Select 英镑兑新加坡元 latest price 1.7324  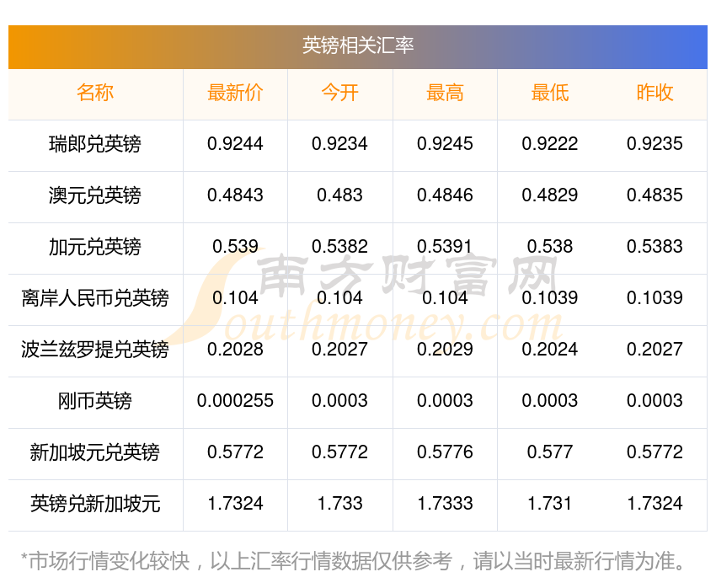click(x=235, y=504)
